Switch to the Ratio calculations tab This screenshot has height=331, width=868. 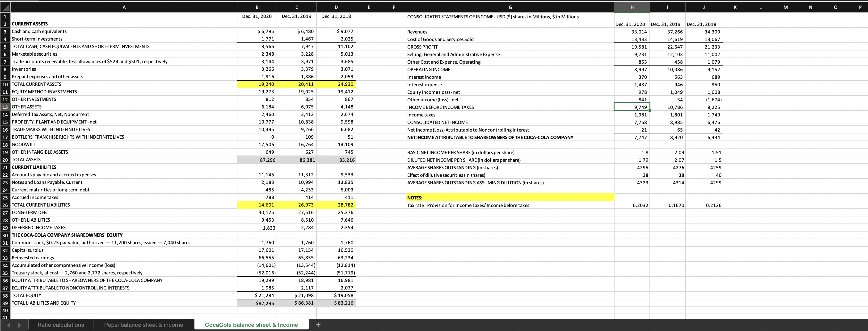tap(61, 325)
